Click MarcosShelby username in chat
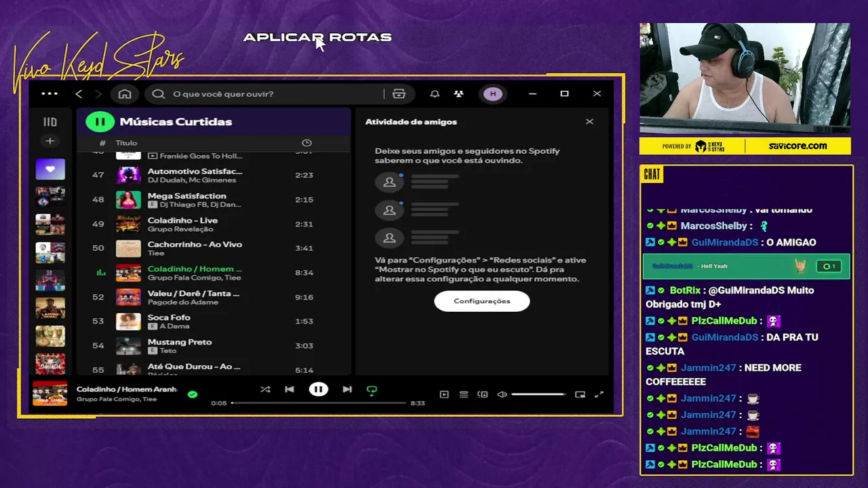The width and height of the screenshot is (868, 488). pos(713,226)
